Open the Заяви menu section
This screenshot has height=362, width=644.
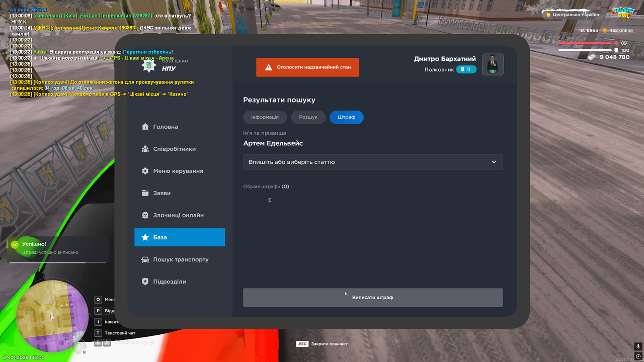coord(180,193)
